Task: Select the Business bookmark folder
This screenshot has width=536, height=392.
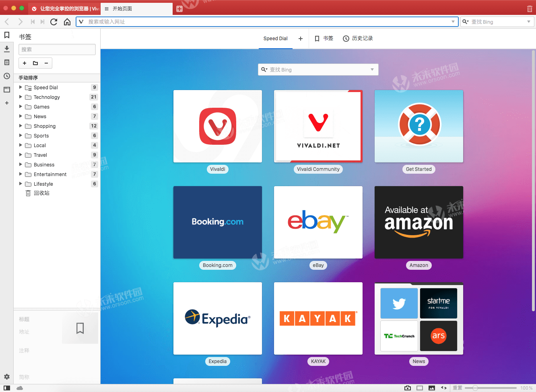Action: [x=57, y=164]
